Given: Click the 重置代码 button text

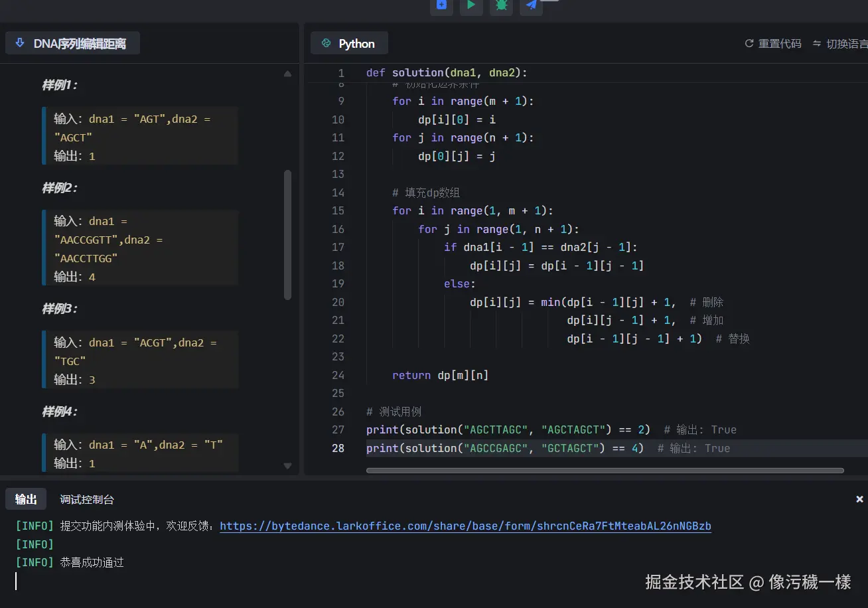Looking at the screenshot, I should [x=780, y=44].
